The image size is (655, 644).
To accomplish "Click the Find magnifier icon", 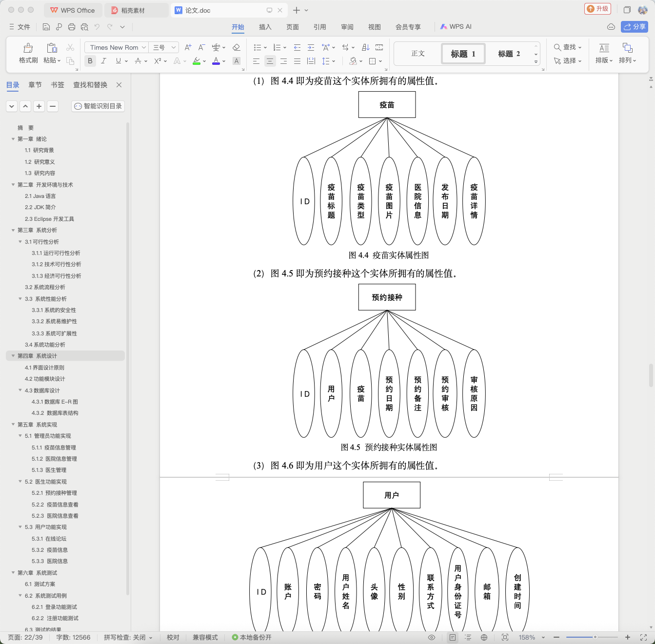I will coord(557,47).
